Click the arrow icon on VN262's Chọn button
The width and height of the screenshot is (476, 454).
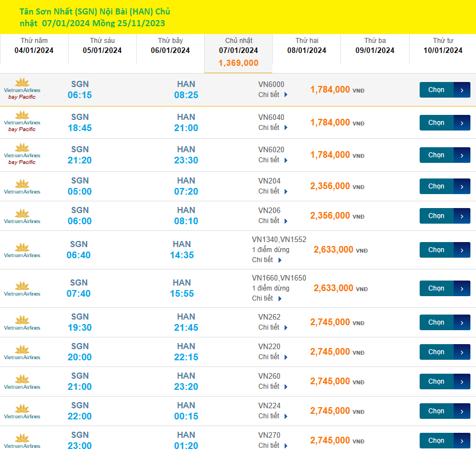point(462,322)
